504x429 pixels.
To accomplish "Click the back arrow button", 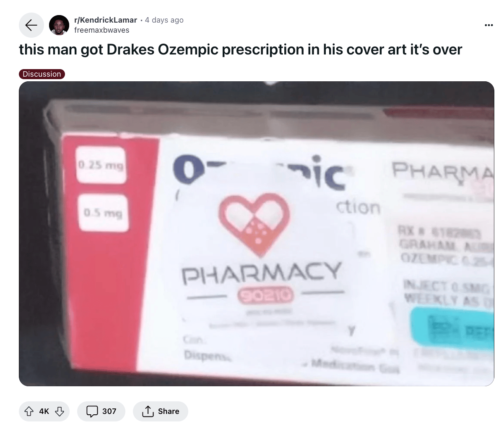I will [31, 25].
